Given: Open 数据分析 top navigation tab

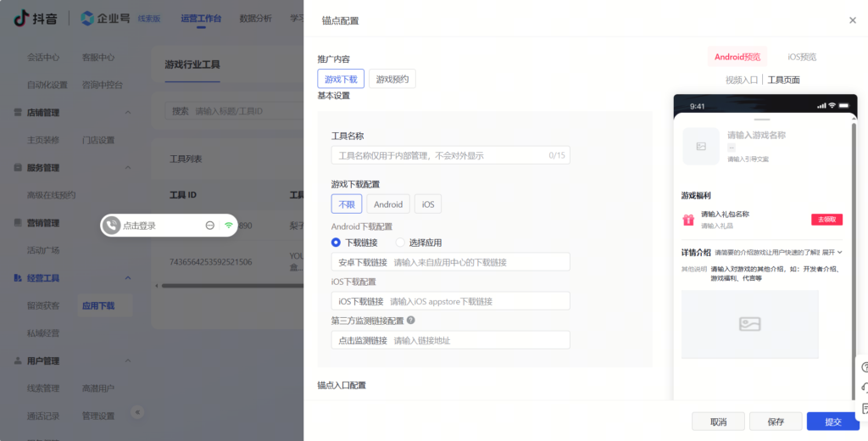Looking at the screenshot, I should click(256, 19).
